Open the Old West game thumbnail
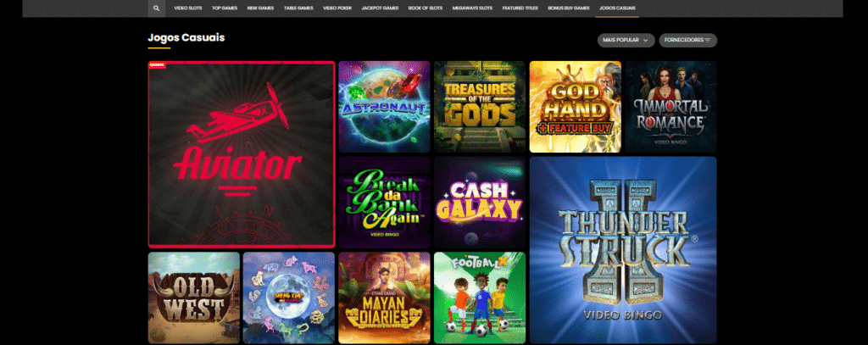 click(x=194, y=298)
